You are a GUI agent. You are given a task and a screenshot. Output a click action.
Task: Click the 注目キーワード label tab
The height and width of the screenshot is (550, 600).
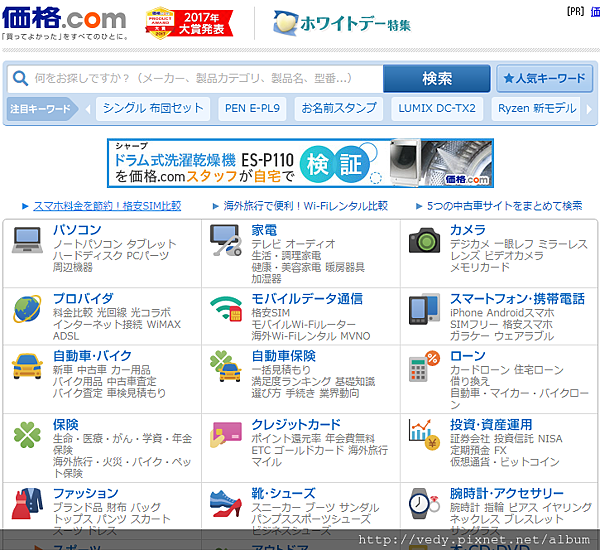pos(41,109)
